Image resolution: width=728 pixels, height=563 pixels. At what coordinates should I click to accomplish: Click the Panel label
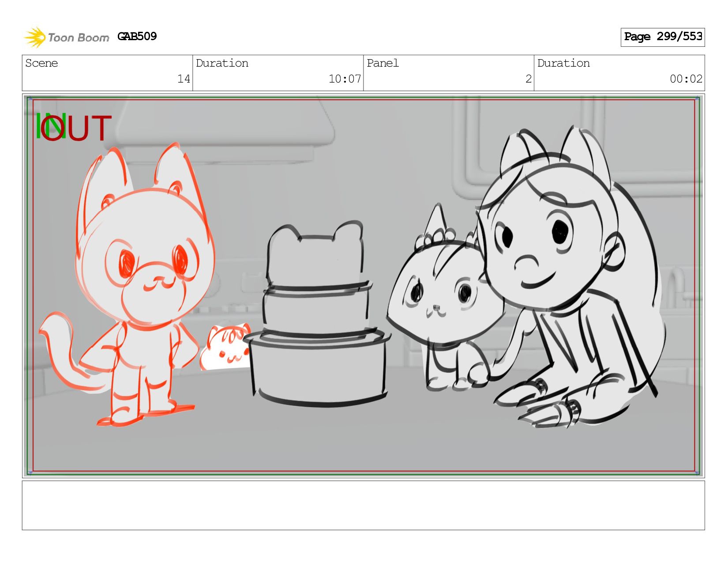tap(383, 63)
